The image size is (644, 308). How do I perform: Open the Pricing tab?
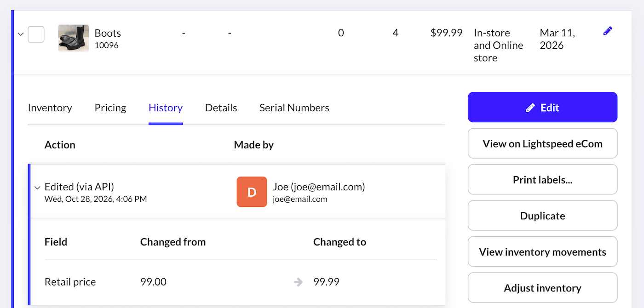(110, 108)
